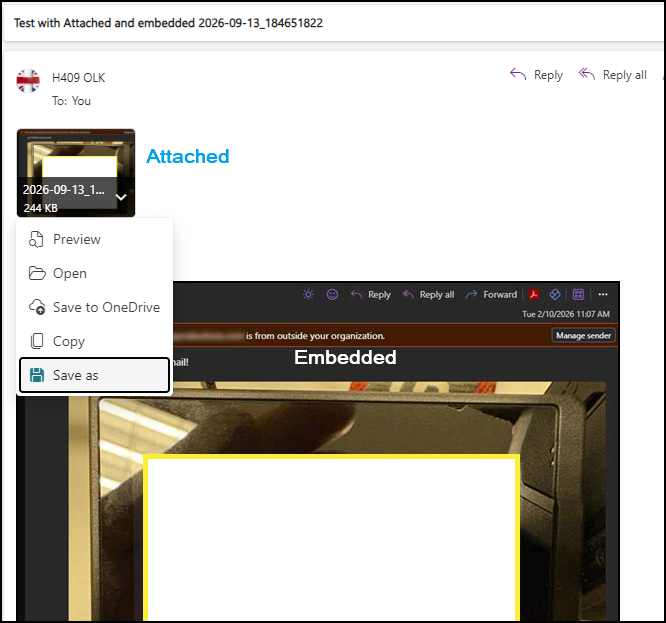The height and width of the screenshot is (623, 666).
Task: Click the 'To: You' recipient line
Action: tap(71, 101)
